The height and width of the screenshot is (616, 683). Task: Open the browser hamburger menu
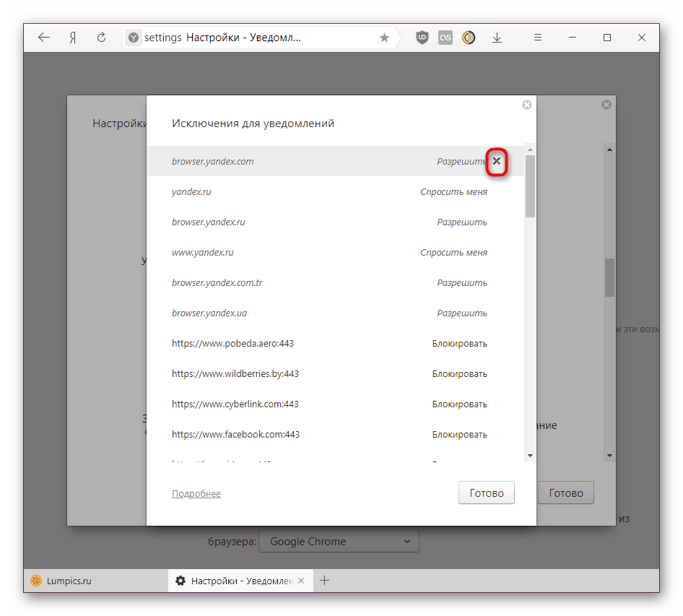coord(538,38)
